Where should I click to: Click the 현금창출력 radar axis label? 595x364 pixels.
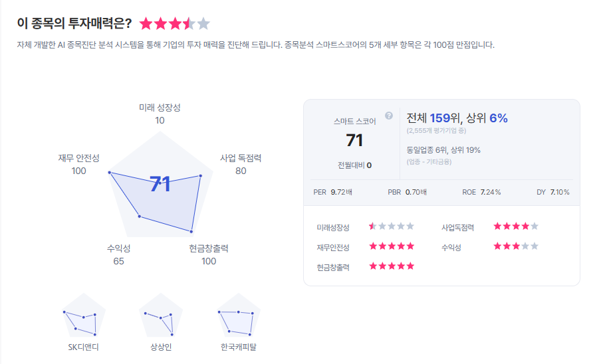coord(209,248)
